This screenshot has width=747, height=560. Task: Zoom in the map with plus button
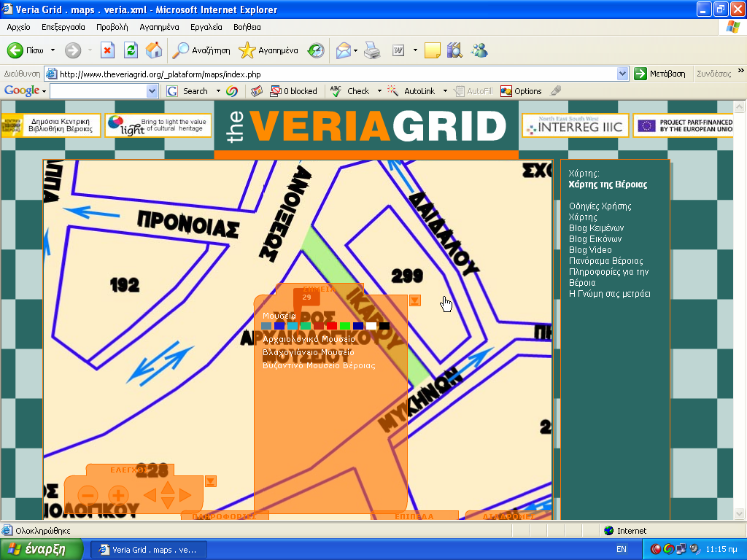(119, 495)
